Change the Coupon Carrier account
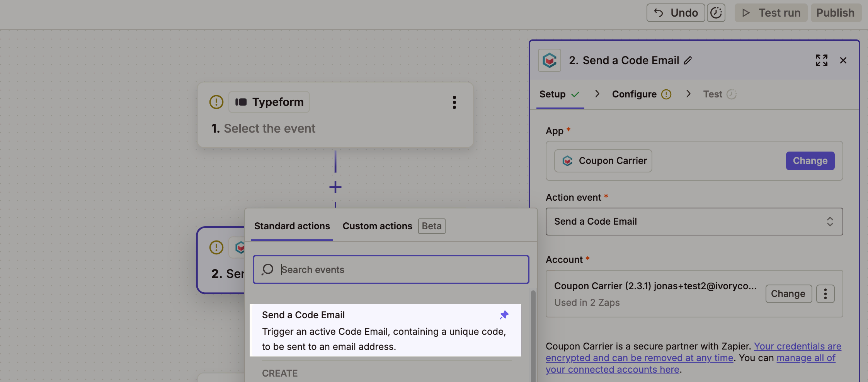This screenshot has width=868, height=382. pos(788,294)
